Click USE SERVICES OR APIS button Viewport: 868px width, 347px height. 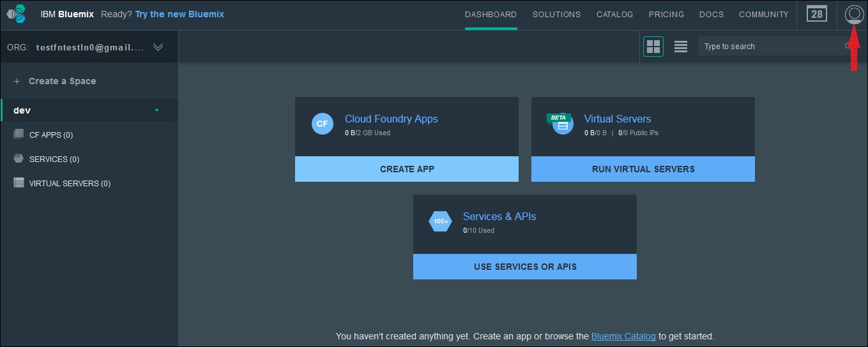point(525,267)
